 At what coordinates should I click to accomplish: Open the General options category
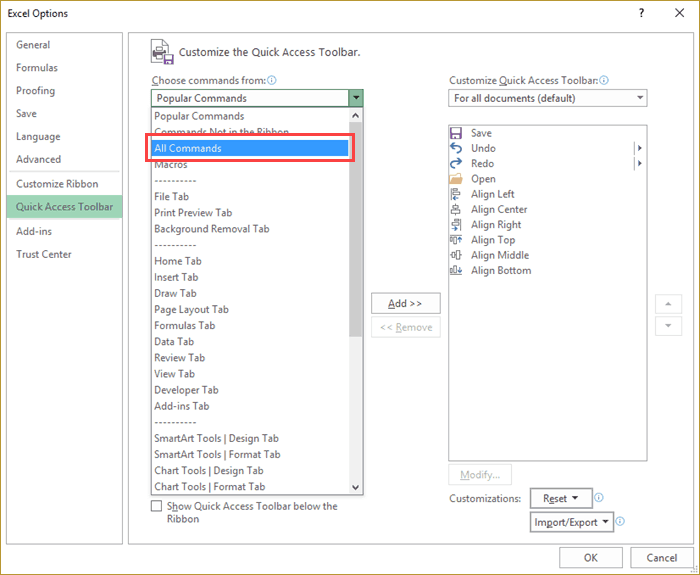[x=64, y=45]
